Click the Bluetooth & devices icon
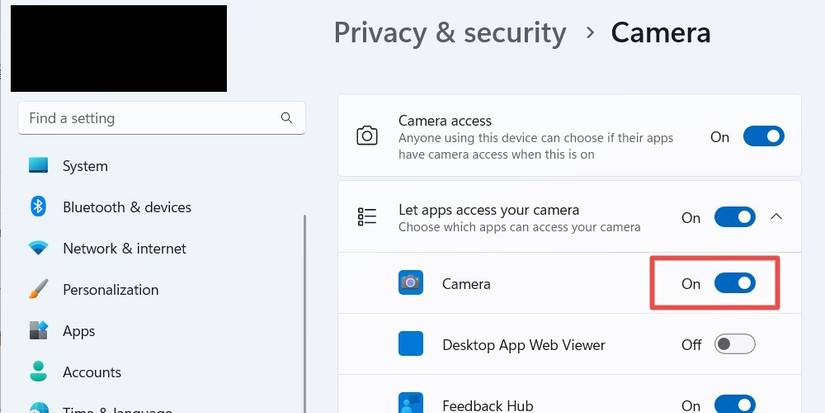Screen dimensions: 825x413 pos(39,207)
